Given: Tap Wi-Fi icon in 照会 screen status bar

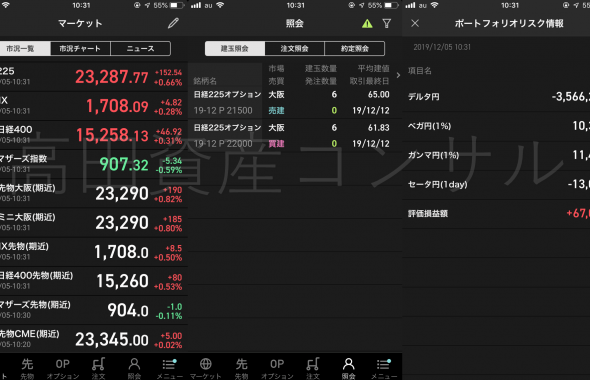Looking at the screenshot, I should (220, 5).
